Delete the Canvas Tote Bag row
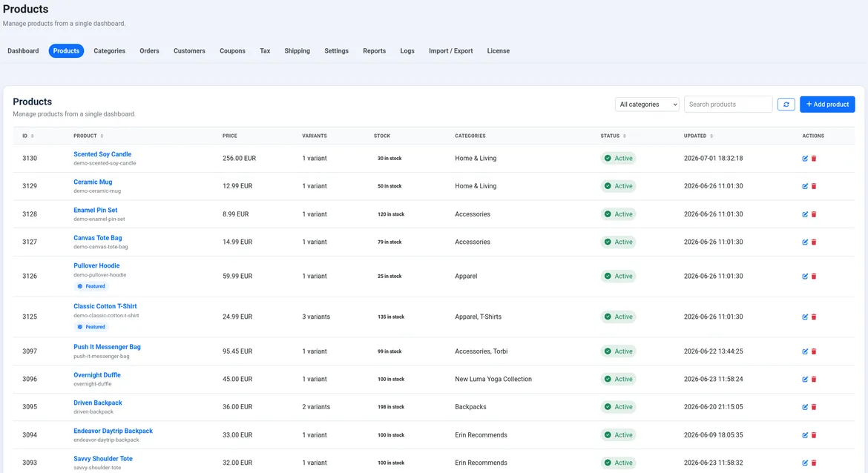 coord(814,242)
